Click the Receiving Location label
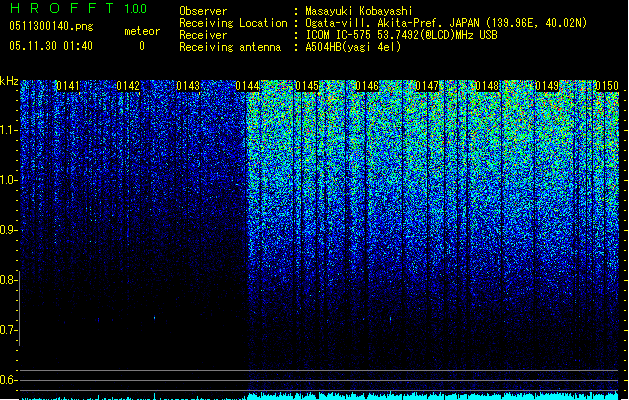The height and width of the screenshot is (400, 629). [x=233, y=23]
